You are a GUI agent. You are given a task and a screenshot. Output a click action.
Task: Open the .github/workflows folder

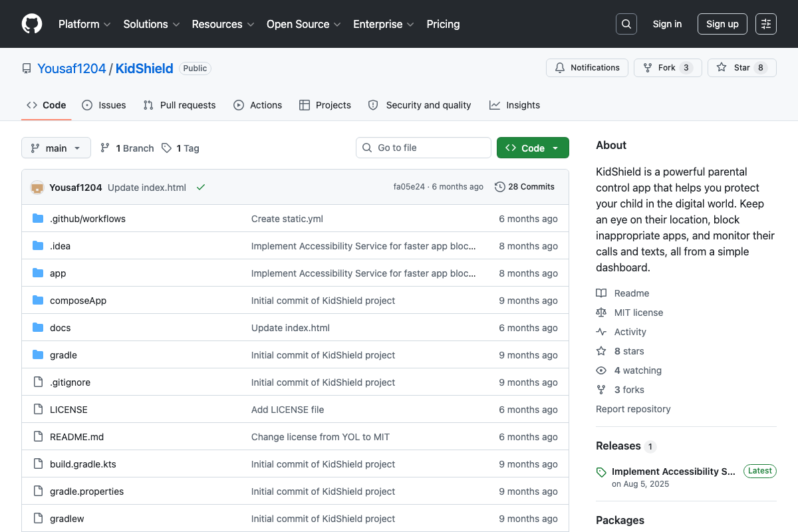[x=87, y=219]
